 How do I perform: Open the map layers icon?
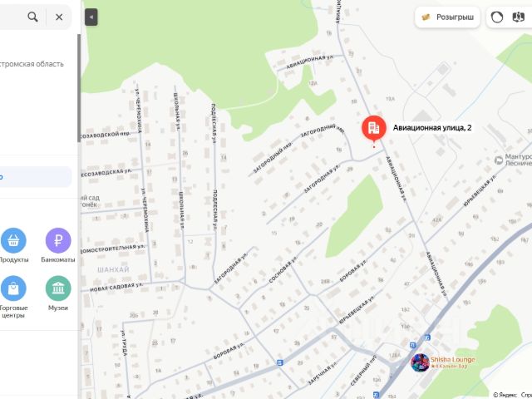[518, 17]
